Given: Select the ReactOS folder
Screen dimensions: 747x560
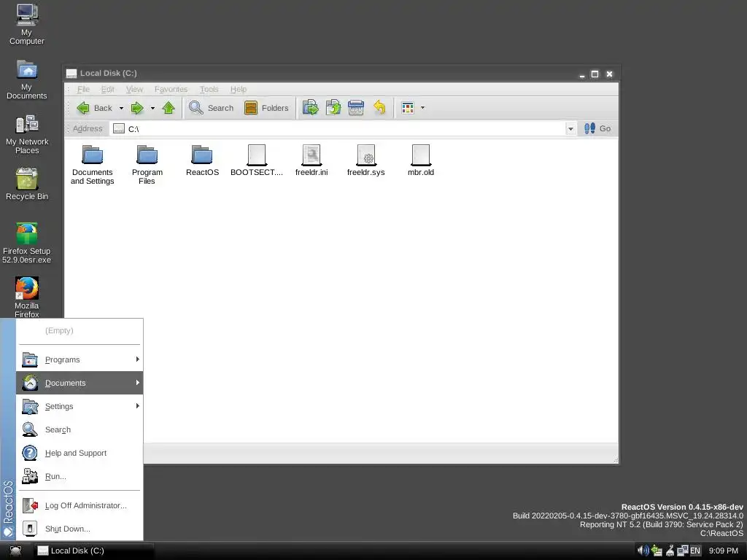Looking at the screenshot, I should pos(202,161).
